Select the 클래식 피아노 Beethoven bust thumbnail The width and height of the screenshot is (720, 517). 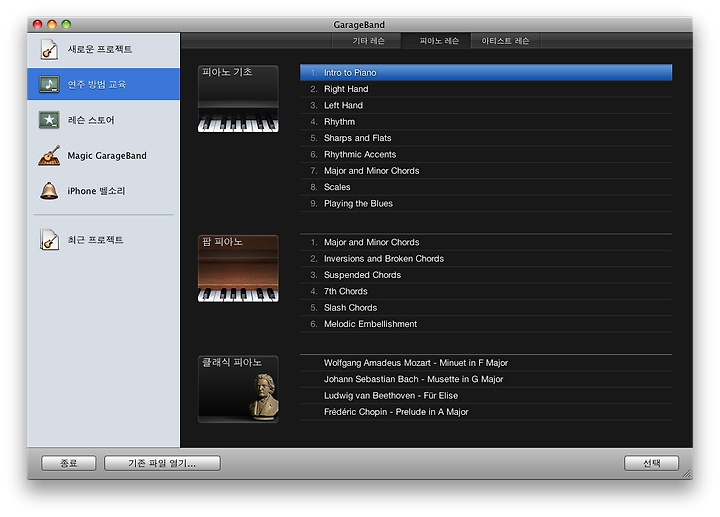[238, 389]
